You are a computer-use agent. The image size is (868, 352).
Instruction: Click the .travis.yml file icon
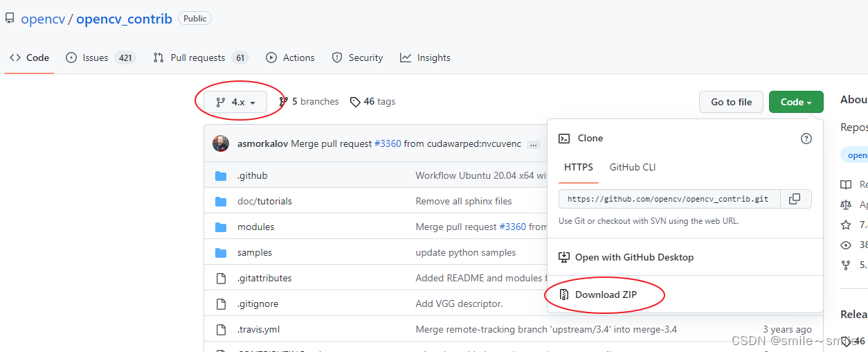(x=221, y=330)
